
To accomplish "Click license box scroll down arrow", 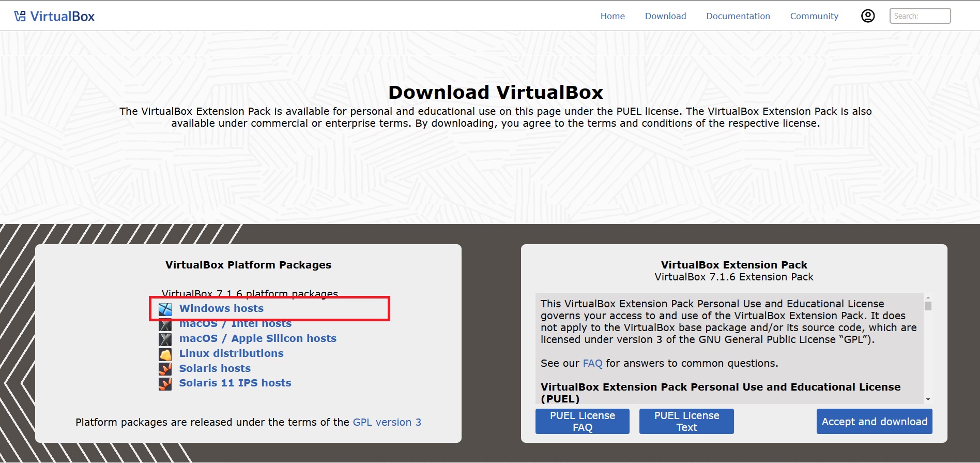I will 928,399.
